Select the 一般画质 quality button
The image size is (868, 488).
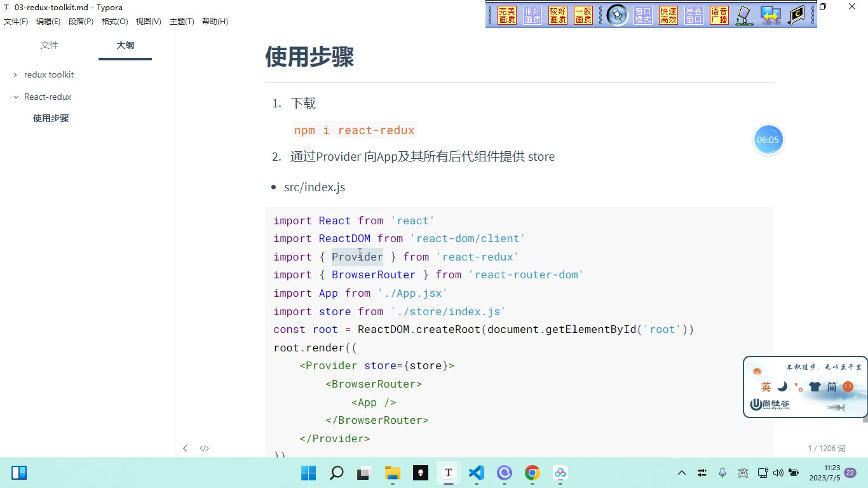point(583,15)
